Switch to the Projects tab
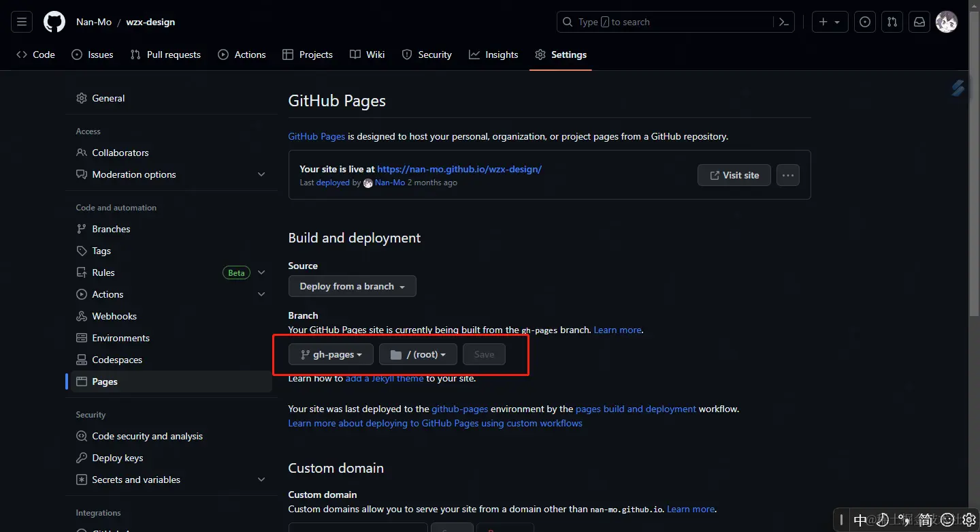Viewport: 980px width, 532px height. click(308, 54)
